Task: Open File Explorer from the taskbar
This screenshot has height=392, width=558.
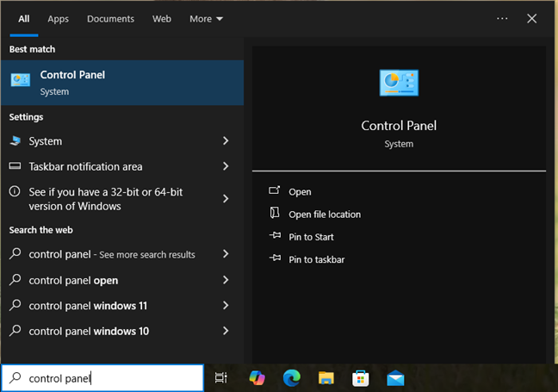Action: pyautogui.click(x=326, y=378)
